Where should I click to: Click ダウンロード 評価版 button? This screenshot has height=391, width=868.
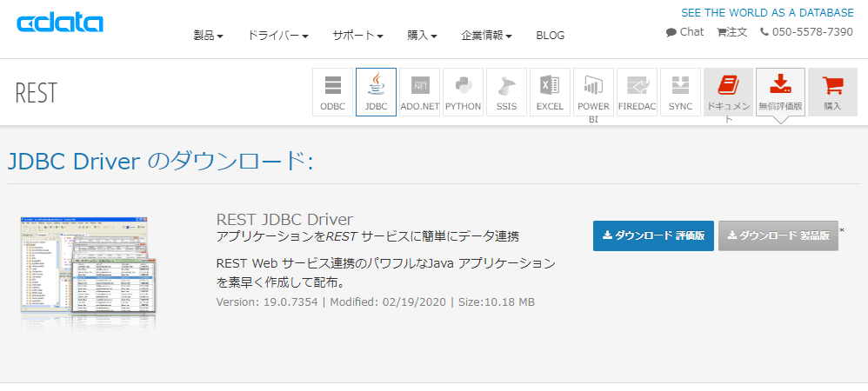tap(653, 235)
